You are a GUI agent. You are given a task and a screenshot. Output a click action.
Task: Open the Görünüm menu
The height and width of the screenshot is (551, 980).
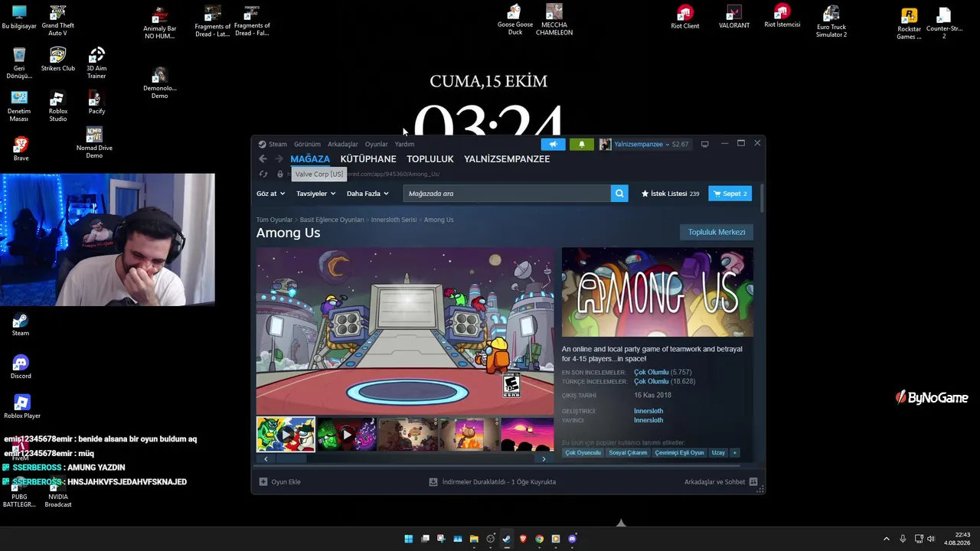point(307,144)
